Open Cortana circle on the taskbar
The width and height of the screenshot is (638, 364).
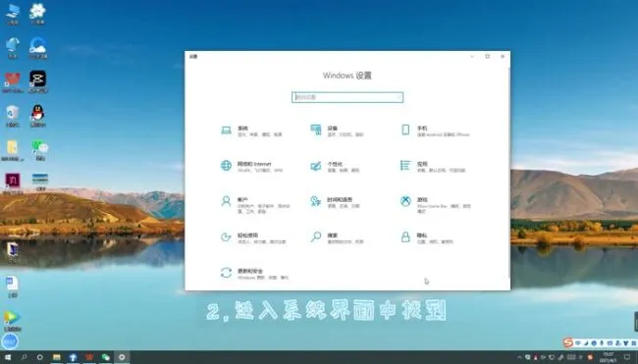pyautogui.click(x=40, y=357)
